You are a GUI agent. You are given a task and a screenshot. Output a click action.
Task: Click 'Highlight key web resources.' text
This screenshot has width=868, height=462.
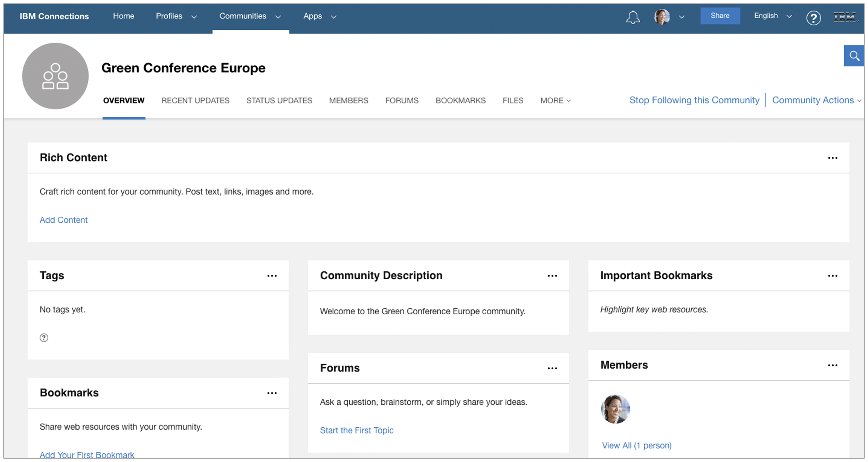tap(654, 310)
